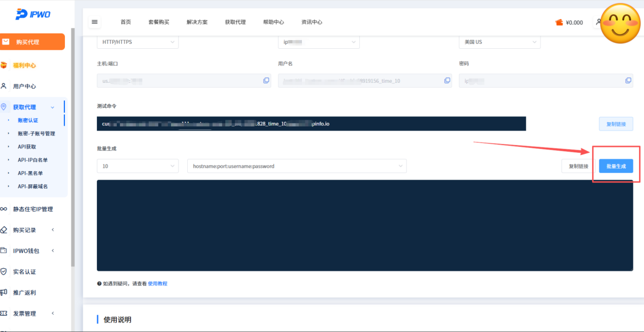Expand the IPWO钱包 sidebar section
The image size is (644, 332).
(x=53, y=251)
